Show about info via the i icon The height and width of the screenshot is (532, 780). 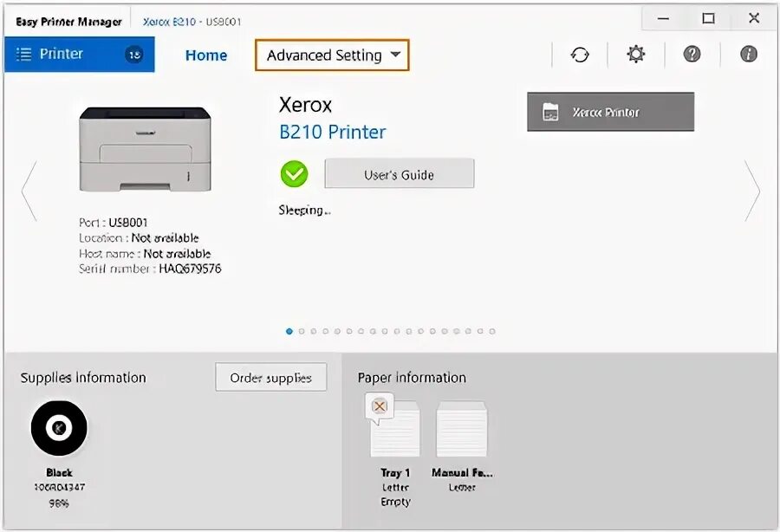tap(748, 54)
